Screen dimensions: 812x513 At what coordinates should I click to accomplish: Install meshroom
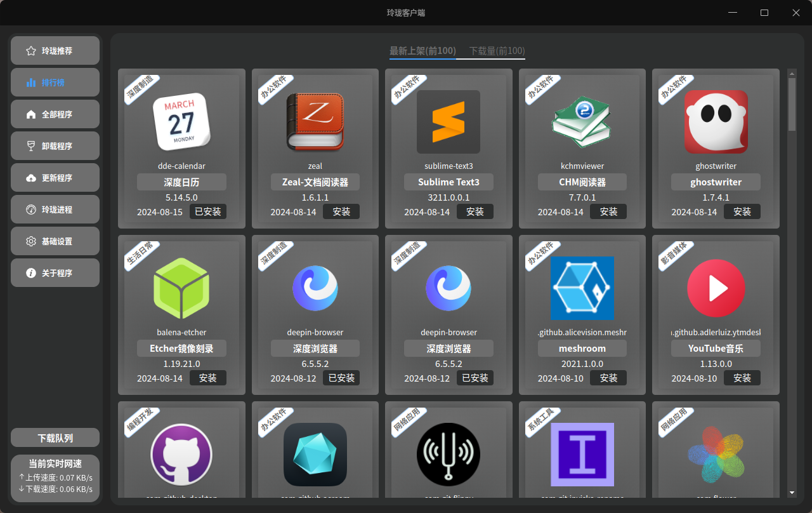click(608, 378)
